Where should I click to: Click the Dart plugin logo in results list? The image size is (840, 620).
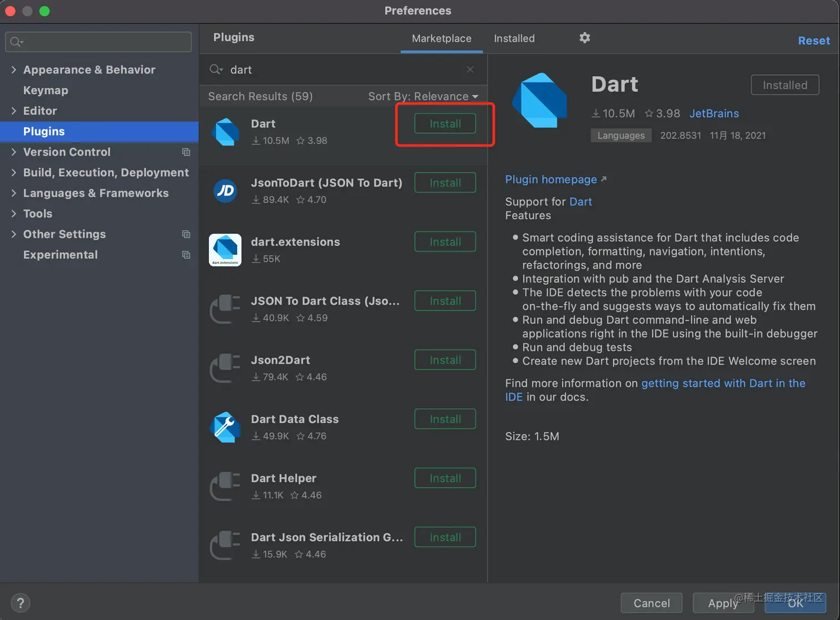[x=226, y=132]
